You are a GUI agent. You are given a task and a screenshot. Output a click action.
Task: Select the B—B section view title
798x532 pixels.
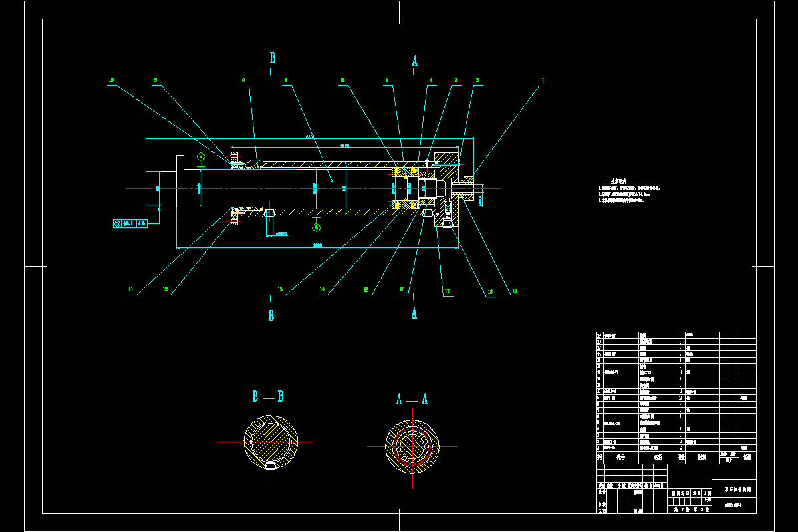(x=268, y=397)
